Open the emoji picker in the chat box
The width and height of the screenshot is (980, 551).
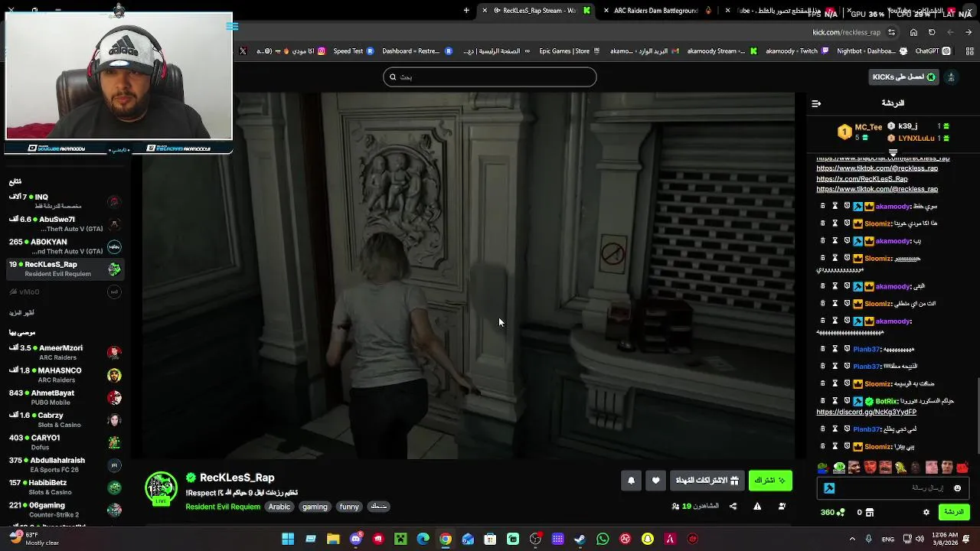pyautogui.click(x=957, y=488)
